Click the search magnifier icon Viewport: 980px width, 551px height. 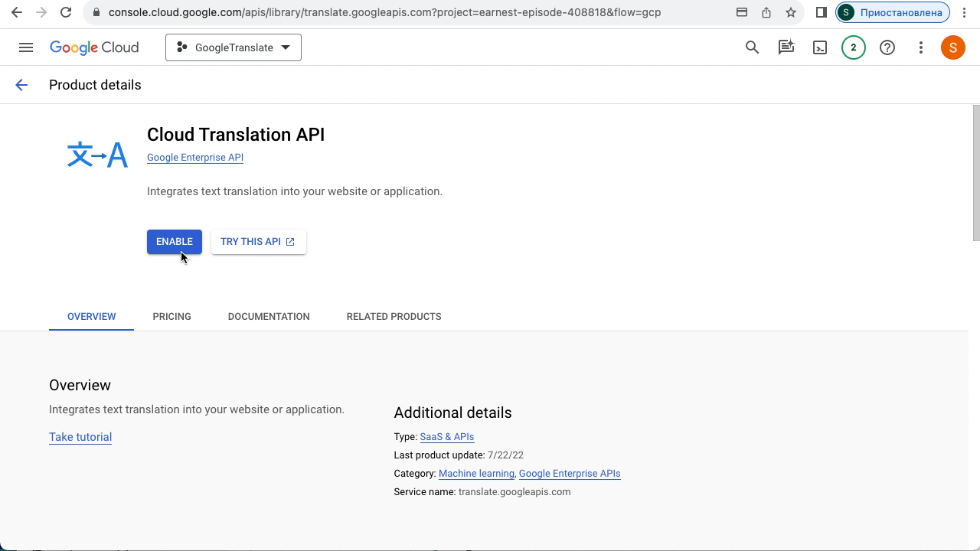[752, 47]
